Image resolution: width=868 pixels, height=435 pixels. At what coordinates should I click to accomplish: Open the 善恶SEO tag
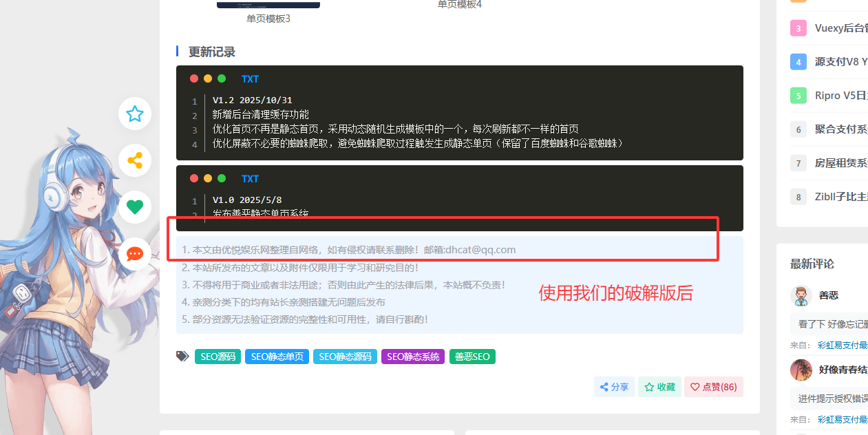[x=472, y=357]
